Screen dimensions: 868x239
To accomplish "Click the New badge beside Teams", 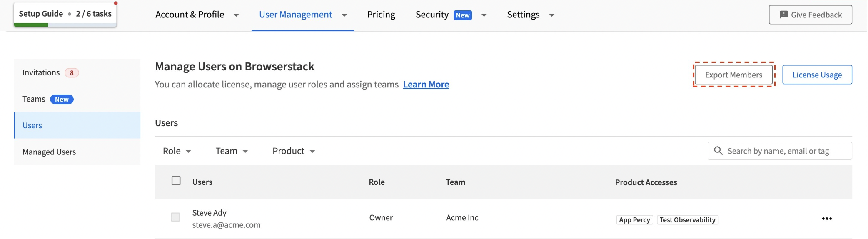I will pyautogui.click(x=62, y=99).
